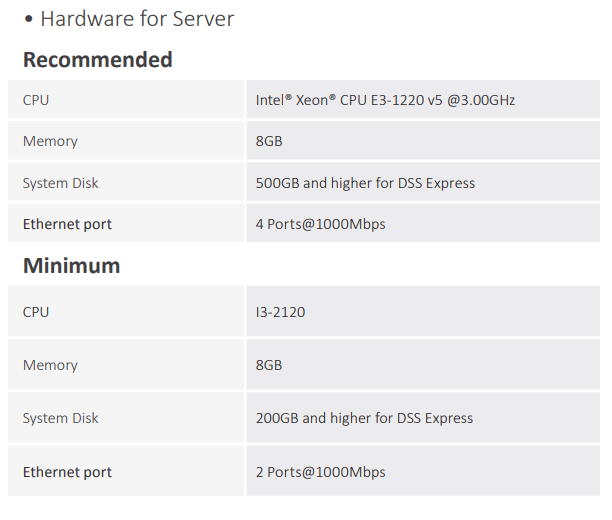Select the "4 Ports@1000Mbps" cell
Screen dimensions: 612x520
coord(320,224)
